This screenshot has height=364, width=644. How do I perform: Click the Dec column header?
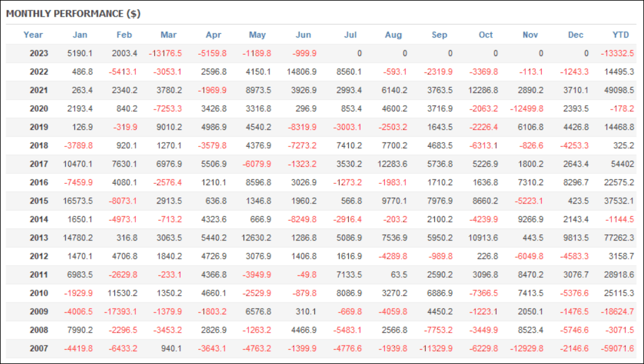click(x=575, y=35)
